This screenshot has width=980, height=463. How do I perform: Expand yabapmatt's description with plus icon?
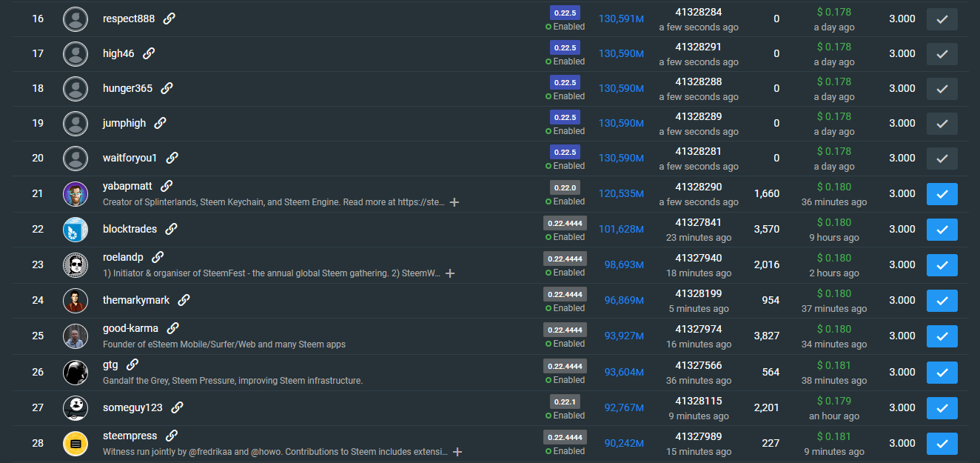tap(454, 202)
